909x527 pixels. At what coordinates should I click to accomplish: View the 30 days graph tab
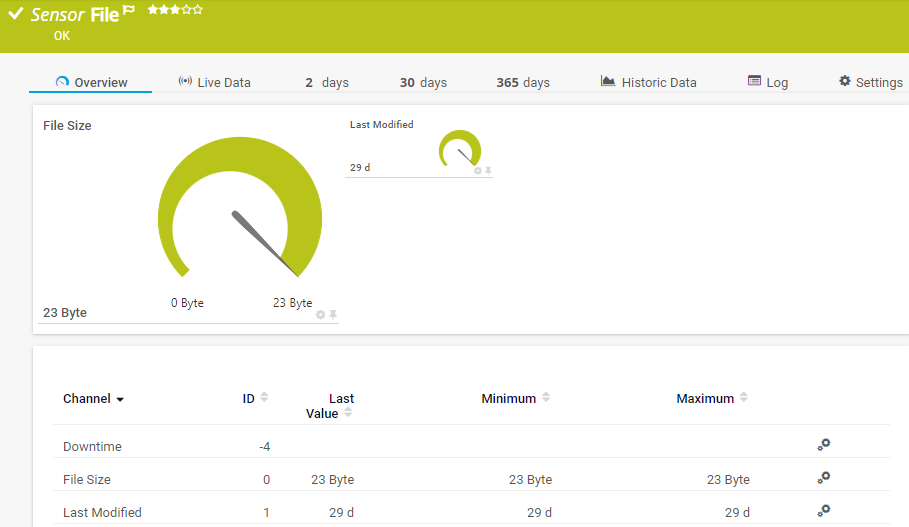pyautogui.click(x=423, y=82)
